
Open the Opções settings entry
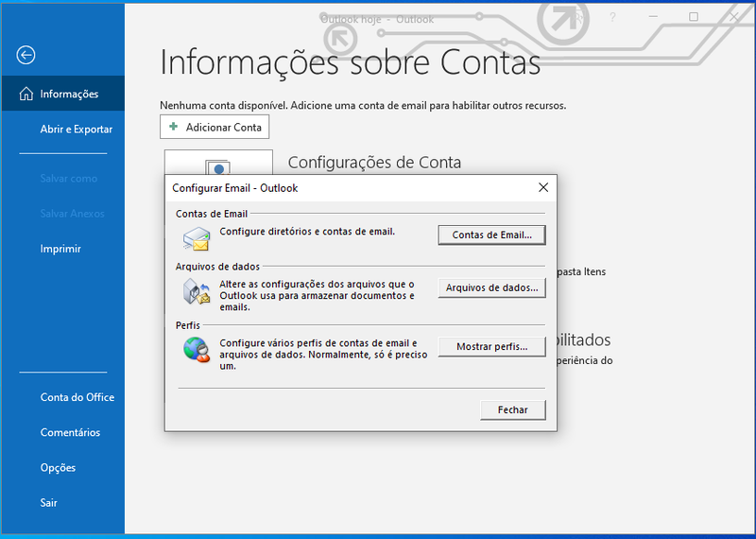58,468
